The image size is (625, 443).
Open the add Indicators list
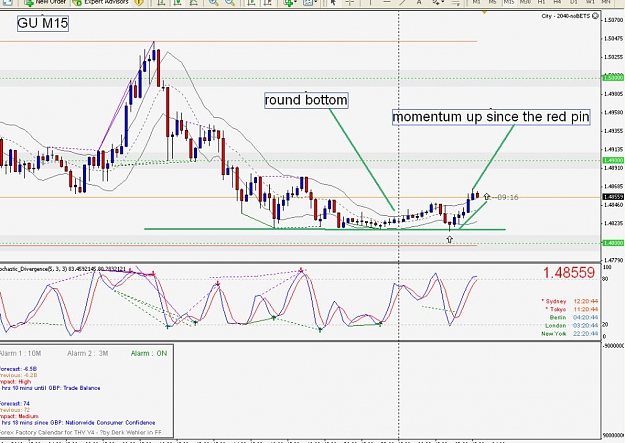pos(288,2)
